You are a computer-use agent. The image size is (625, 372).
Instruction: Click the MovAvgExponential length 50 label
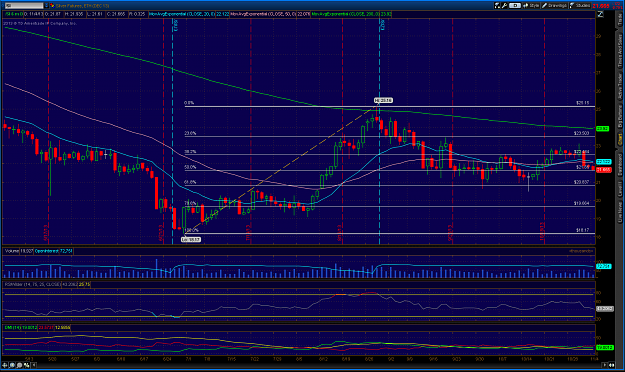263,14
